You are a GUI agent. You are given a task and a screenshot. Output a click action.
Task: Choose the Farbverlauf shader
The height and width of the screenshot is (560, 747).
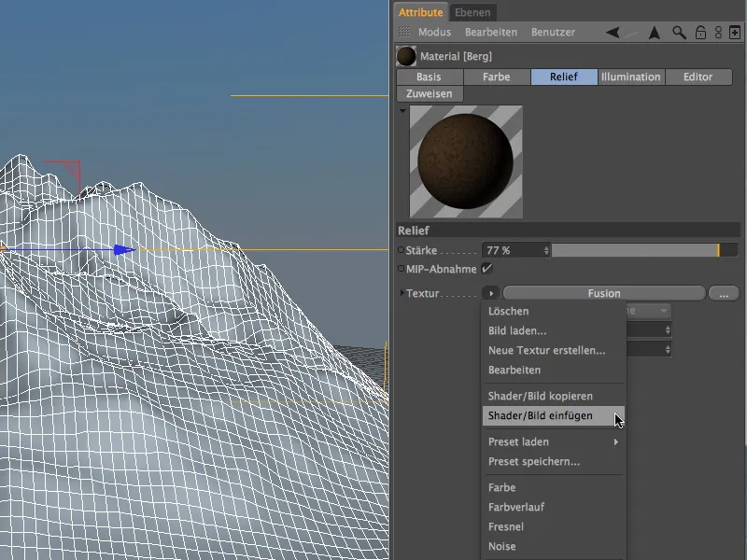point(554,507)
